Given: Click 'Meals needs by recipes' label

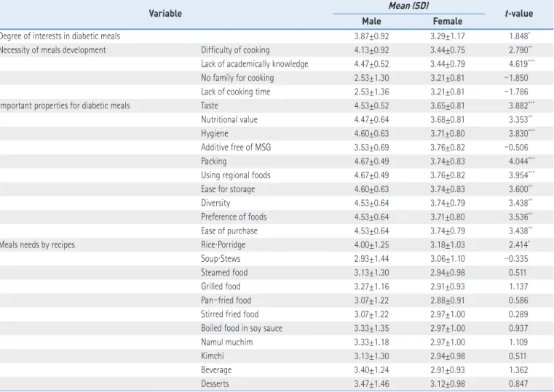Looking at the screenshot, I should pos(37,244).
